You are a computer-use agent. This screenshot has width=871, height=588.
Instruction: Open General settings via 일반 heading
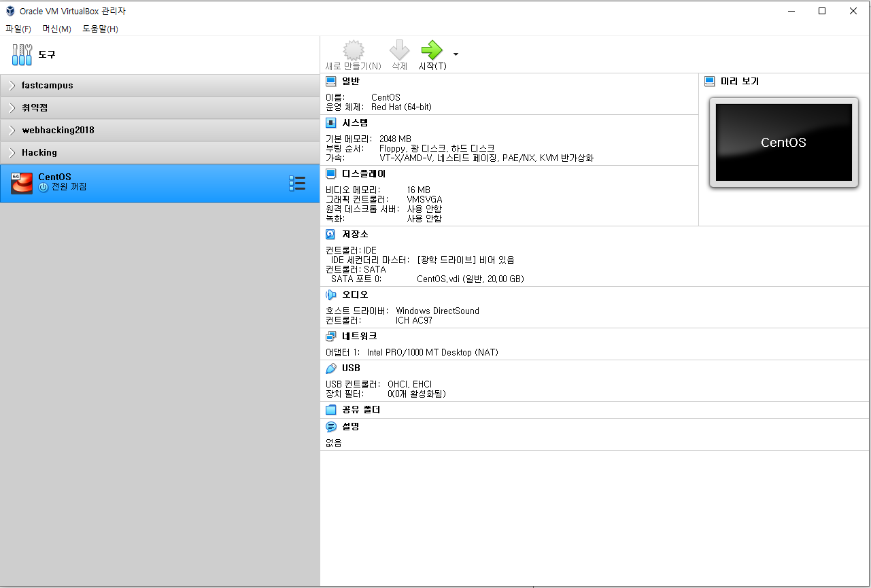pyautogui.click(x=351, y=81)
